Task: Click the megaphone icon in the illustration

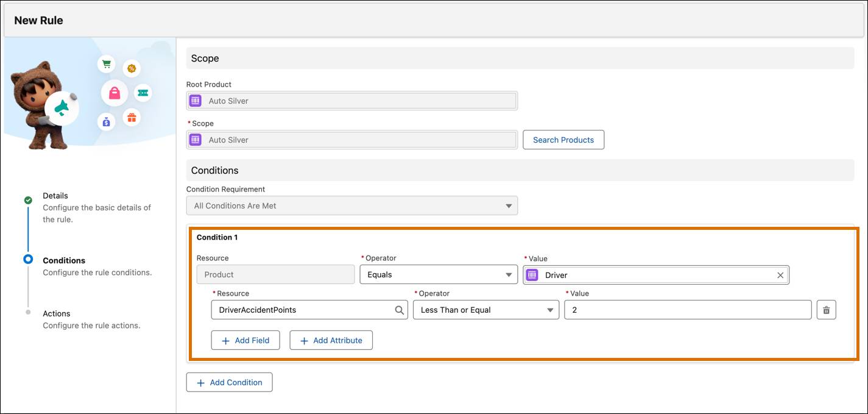Action: coord(62,109)
